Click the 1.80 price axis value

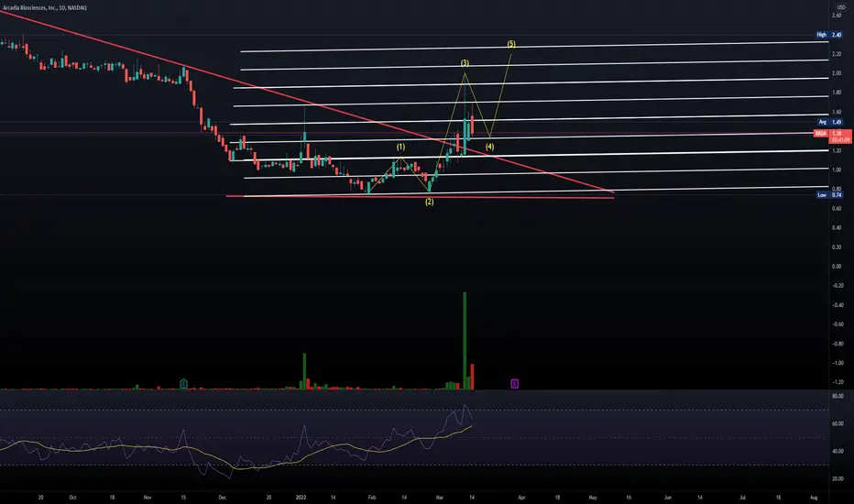tap(837, 93)
